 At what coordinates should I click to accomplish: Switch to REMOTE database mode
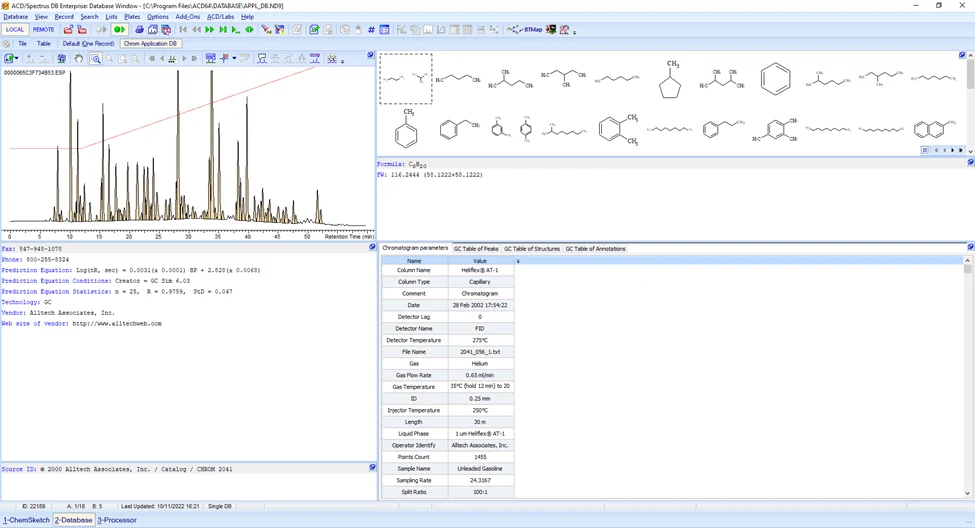pyautogui.click(x=44, y=29)
